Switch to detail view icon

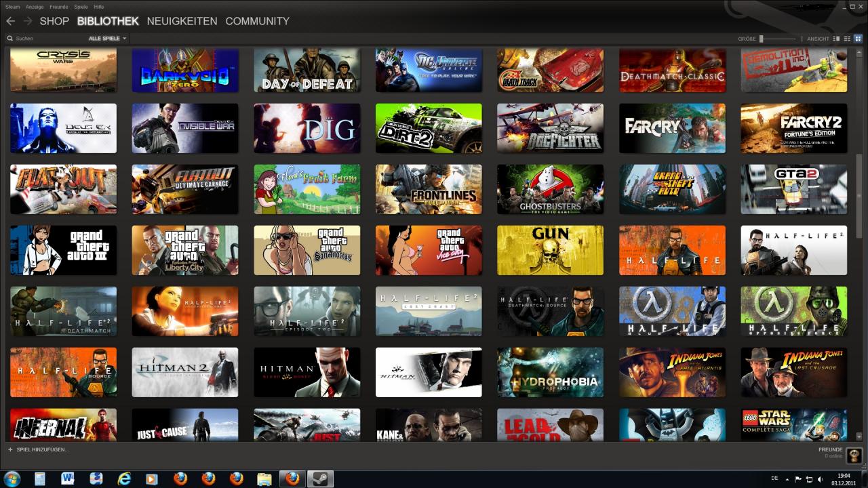click(x=836, y=39)
